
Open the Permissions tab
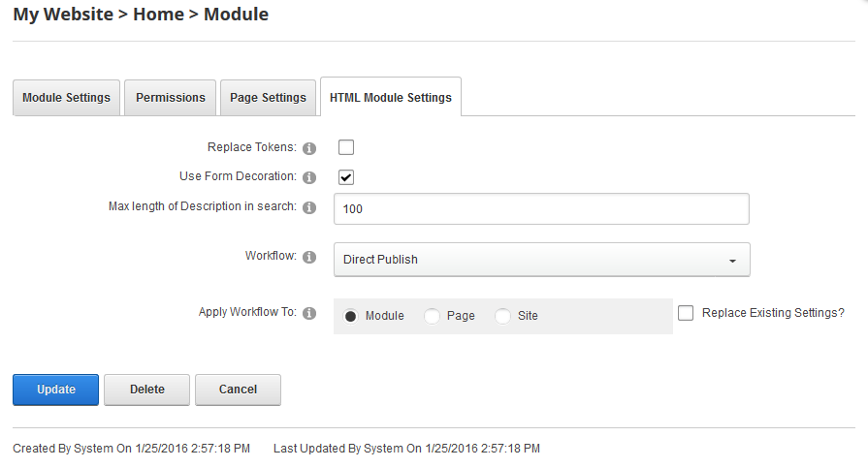click(171, 98)
